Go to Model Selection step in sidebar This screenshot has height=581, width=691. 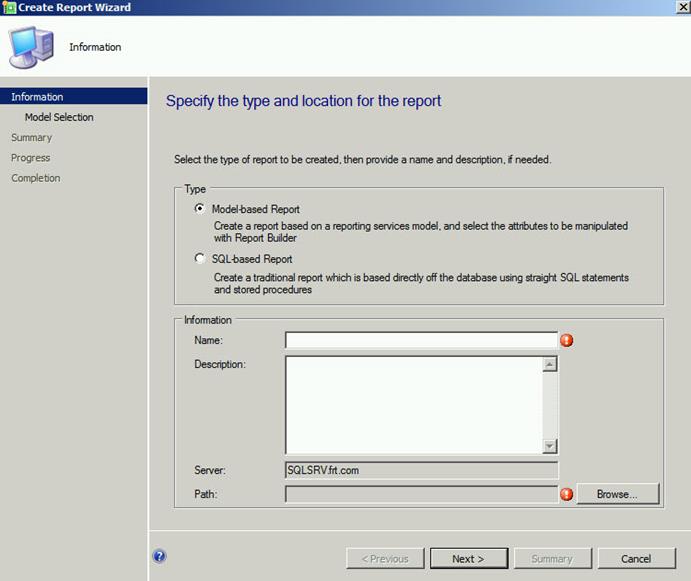click(59, 117)
